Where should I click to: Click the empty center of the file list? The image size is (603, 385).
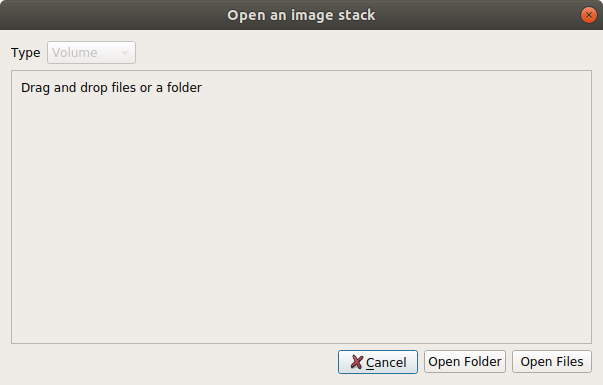[301, 207]
